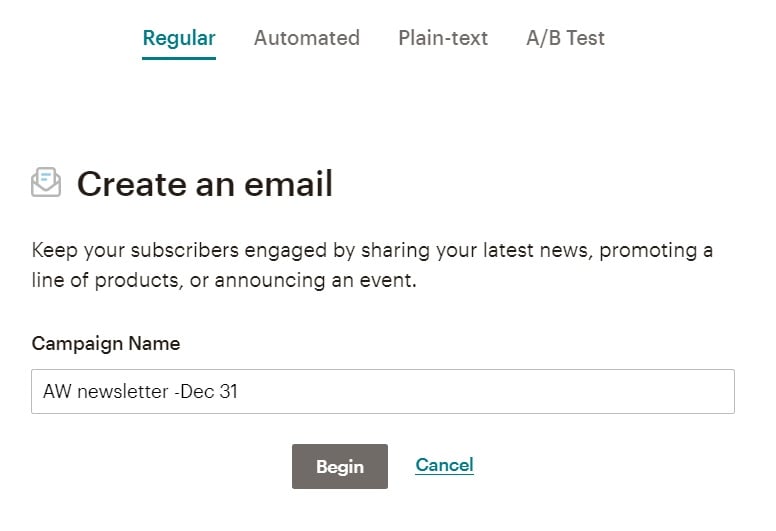Click the underlined Regular tab label
This screenshot has height=531, width=776.
pyautogui.click(x=179, y=38)
